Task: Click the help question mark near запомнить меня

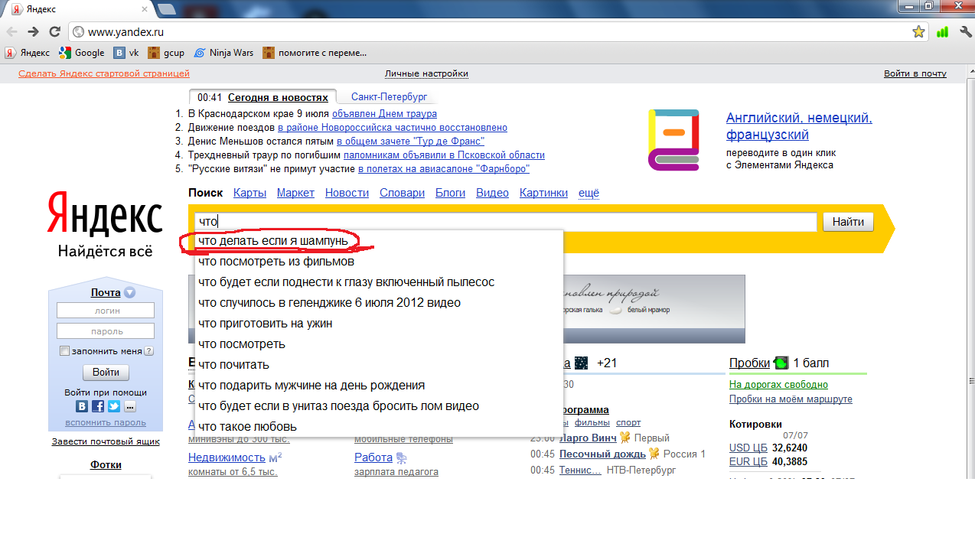Action: tap(149, 351)
